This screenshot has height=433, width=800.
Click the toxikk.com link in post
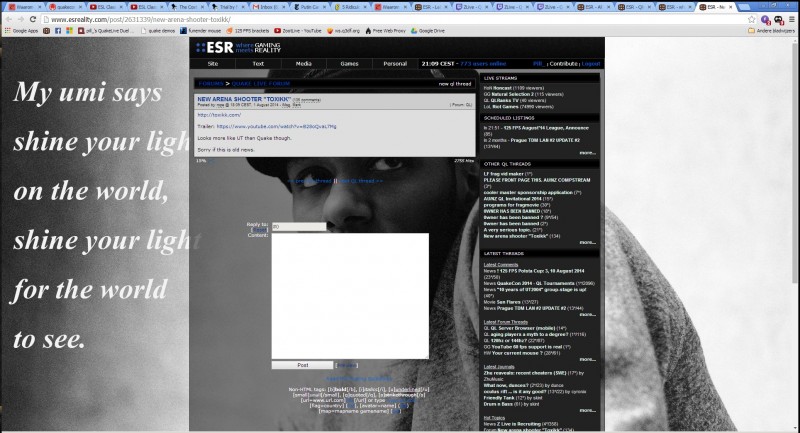tap(212, 115)
